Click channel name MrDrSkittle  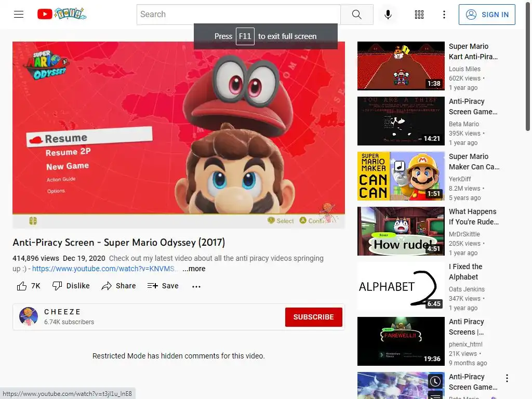pyautogui.click(x=464, y=234)
